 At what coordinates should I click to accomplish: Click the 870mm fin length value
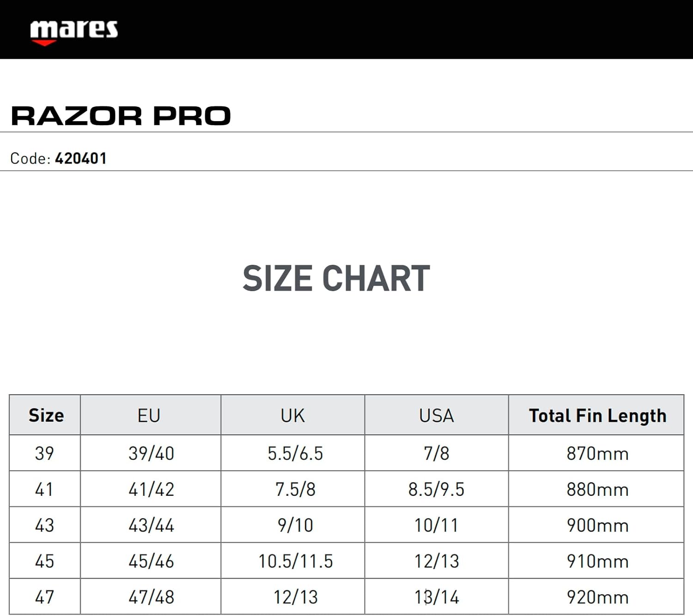(597, 453)
